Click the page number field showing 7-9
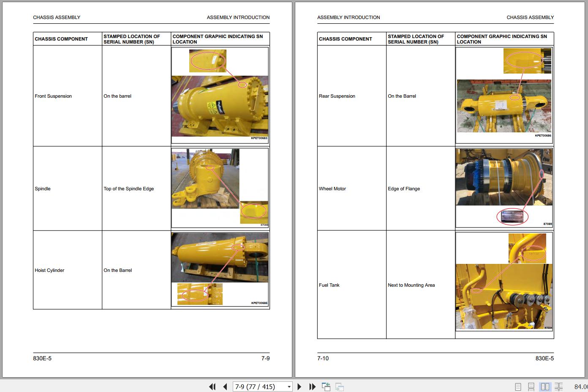 (x=259, y=387)
